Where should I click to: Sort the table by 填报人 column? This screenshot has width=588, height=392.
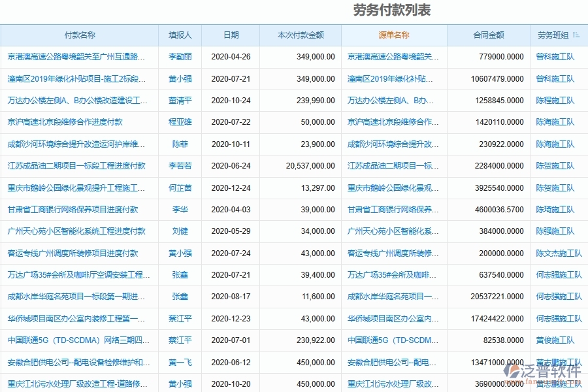point(178,35)
